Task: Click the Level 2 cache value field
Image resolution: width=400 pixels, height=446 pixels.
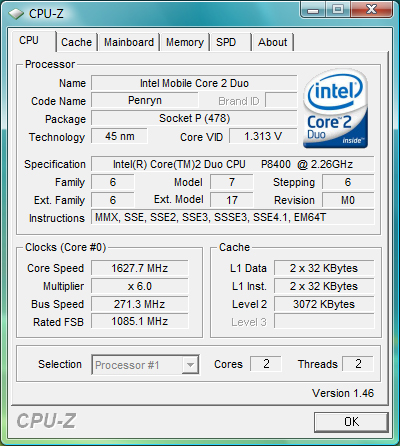Action: [324, 304]
